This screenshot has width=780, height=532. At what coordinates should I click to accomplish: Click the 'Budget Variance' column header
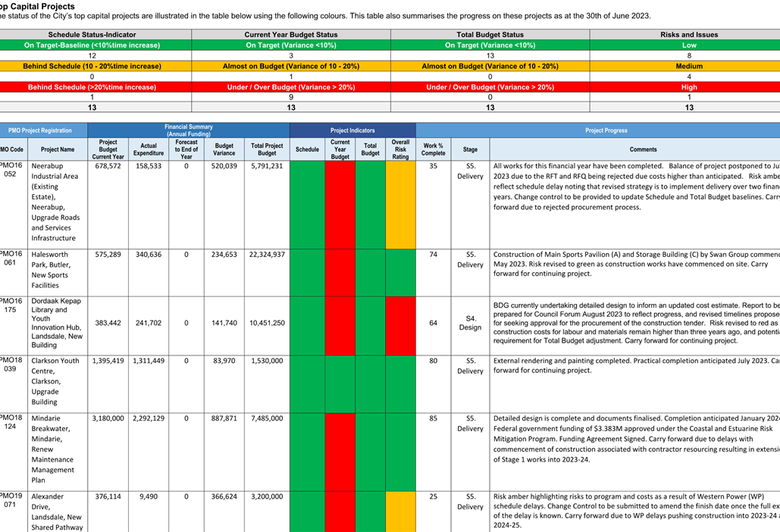(x=224, y=149)
